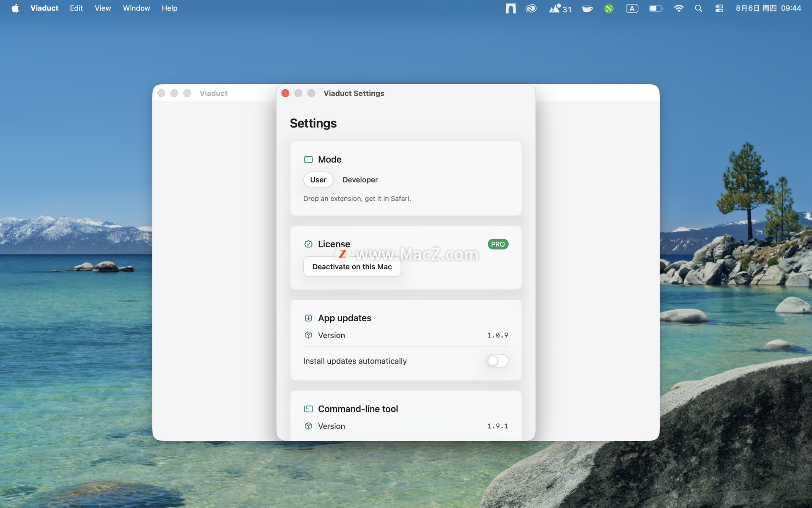The image size is (812, 508).
Task: Click the minimize button of background Viaduct window
Action: pos(174,93)
